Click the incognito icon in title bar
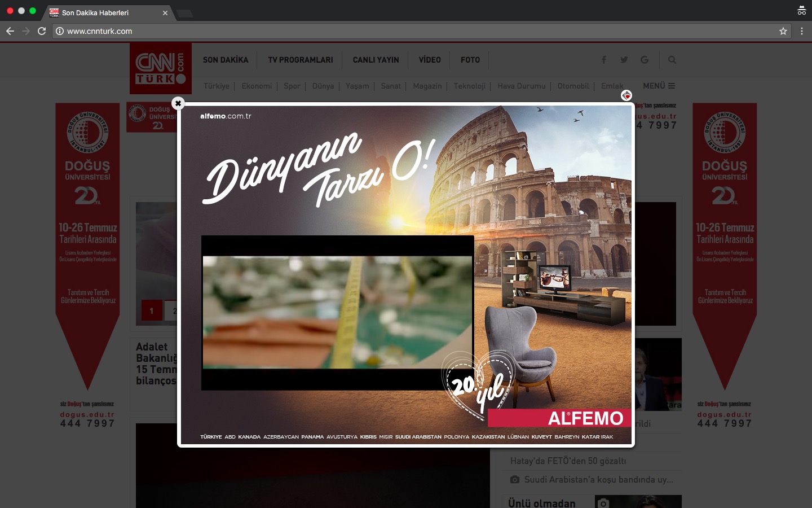The image size is (812, 508). coord(801,10)
